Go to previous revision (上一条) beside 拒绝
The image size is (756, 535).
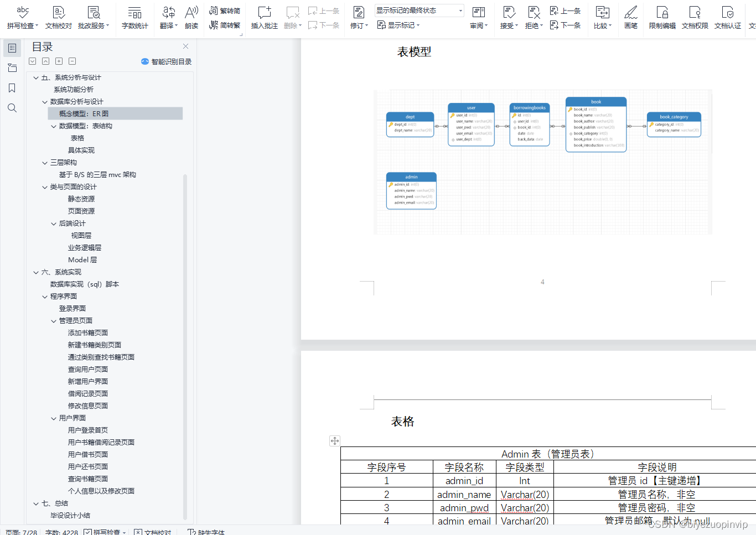566,11
